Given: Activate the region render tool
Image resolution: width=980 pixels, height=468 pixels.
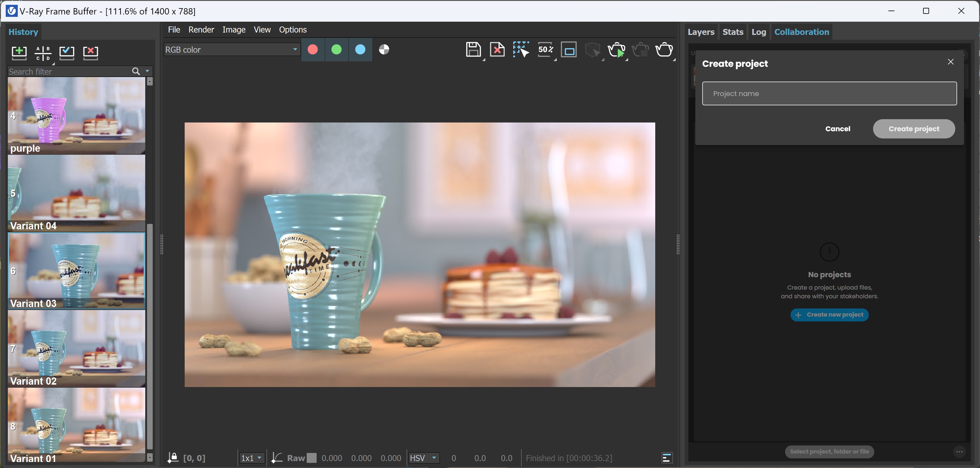Looking at the screenshot, I should coord(521,50).
